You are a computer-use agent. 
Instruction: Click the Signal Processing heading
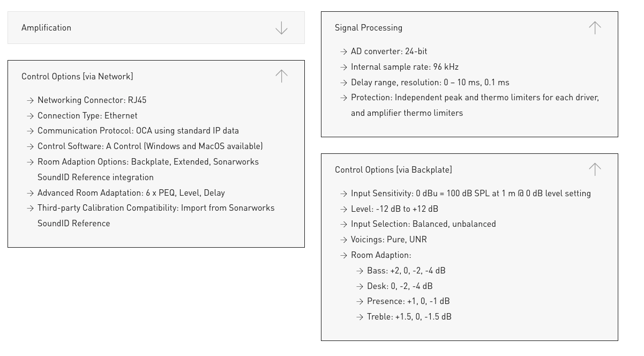coord(369,28)
